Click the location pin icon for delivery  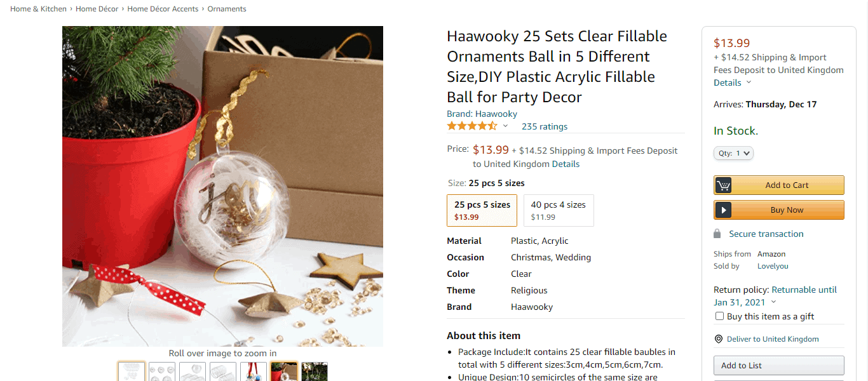(x=719, y=339)
